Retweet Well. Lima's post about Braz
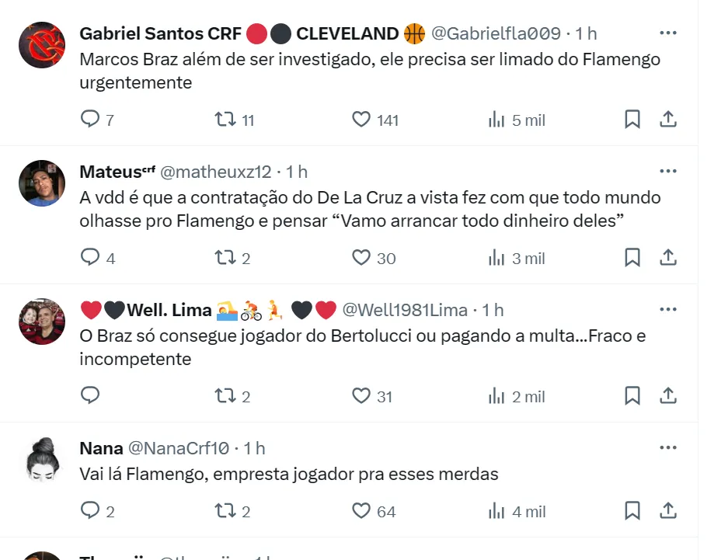The image size is (728, 560). click(x=225, y=396)
